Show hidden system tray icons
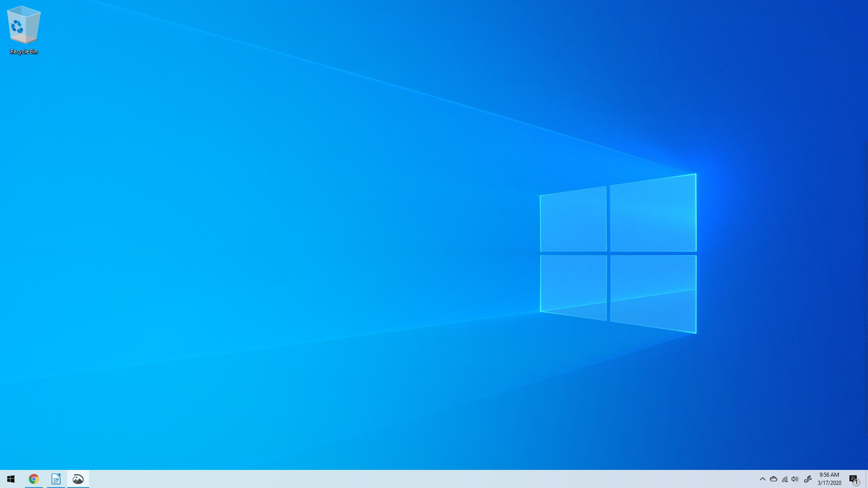 [x=763, y=479]
